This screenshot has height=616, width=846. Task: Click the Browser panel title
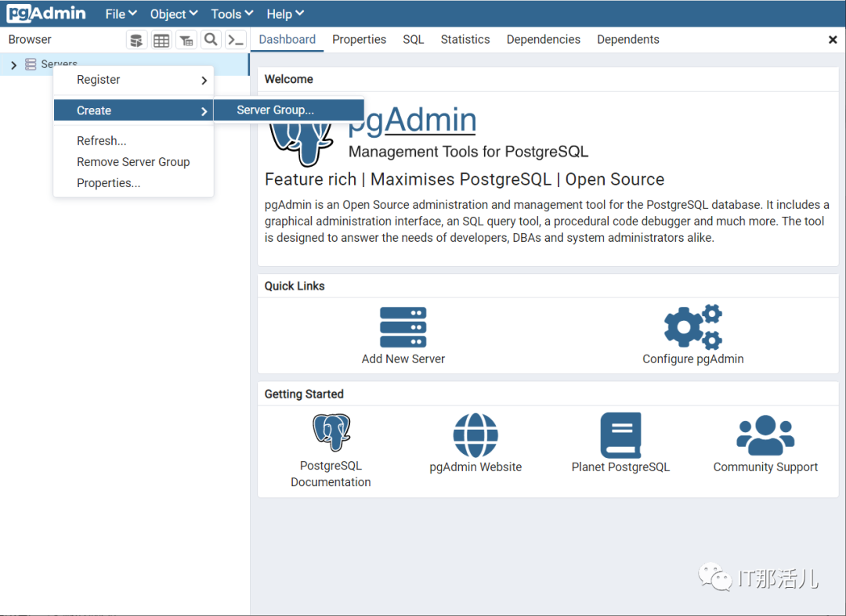[x=30, y=39]
